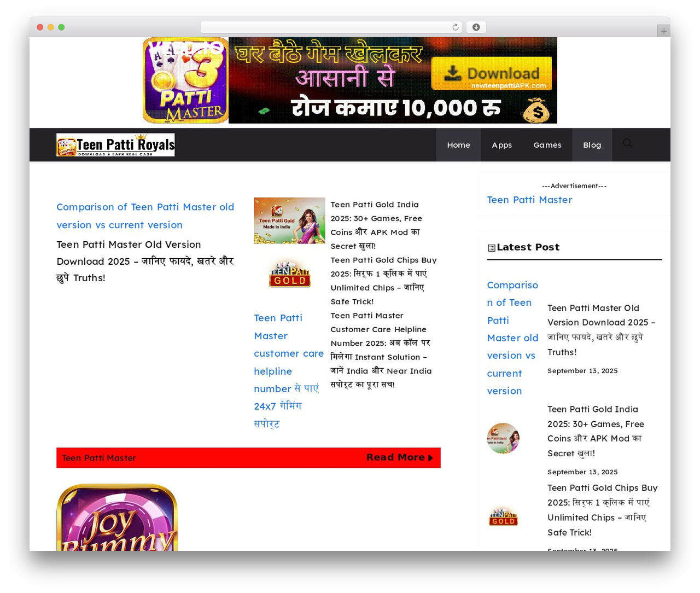The image size is (700, 593).
Task: Open the Teen Patti Gold India thumbnail
Action: pos(289,220)
